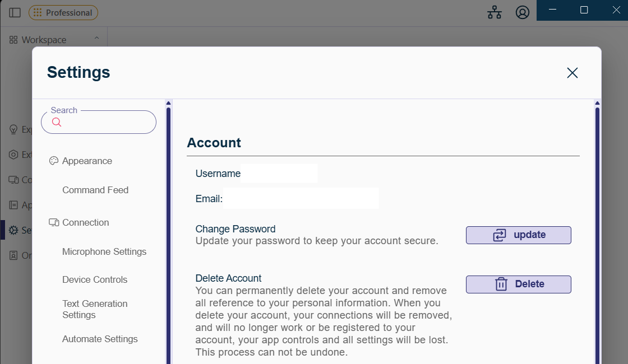Minimize the application window
628x364 pixels.
[x=552, y=10]
